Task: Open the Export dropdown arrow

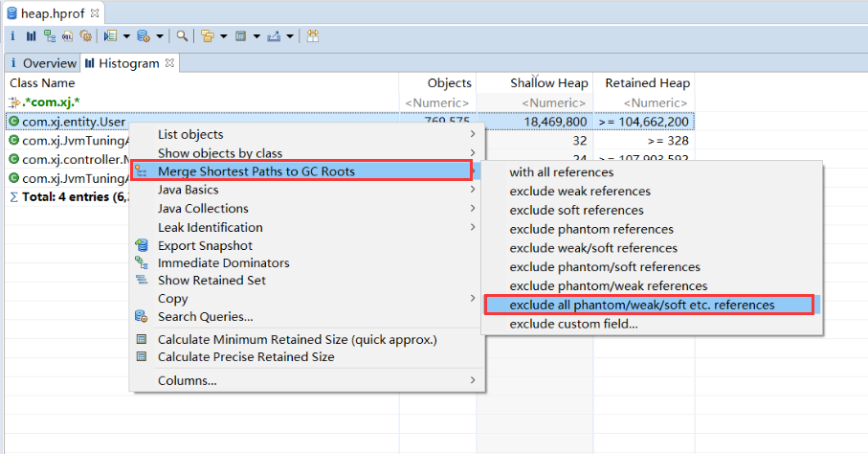Action: click(290, 36)
